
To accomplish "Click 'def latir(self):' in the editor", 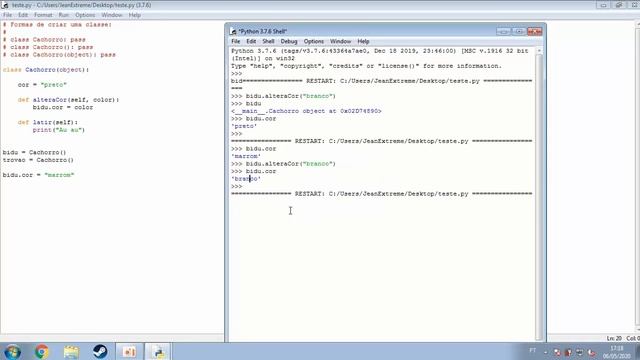I will pos(48,122).
